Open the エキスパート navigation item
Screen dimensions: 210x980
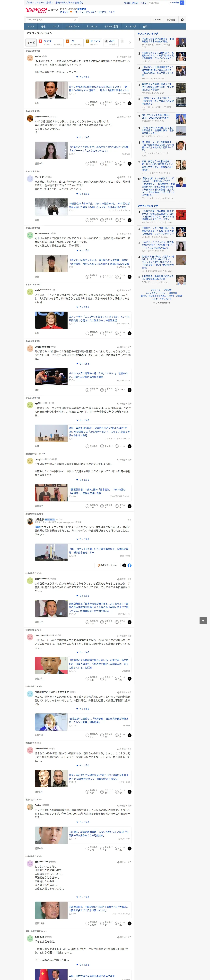(72, 27)
